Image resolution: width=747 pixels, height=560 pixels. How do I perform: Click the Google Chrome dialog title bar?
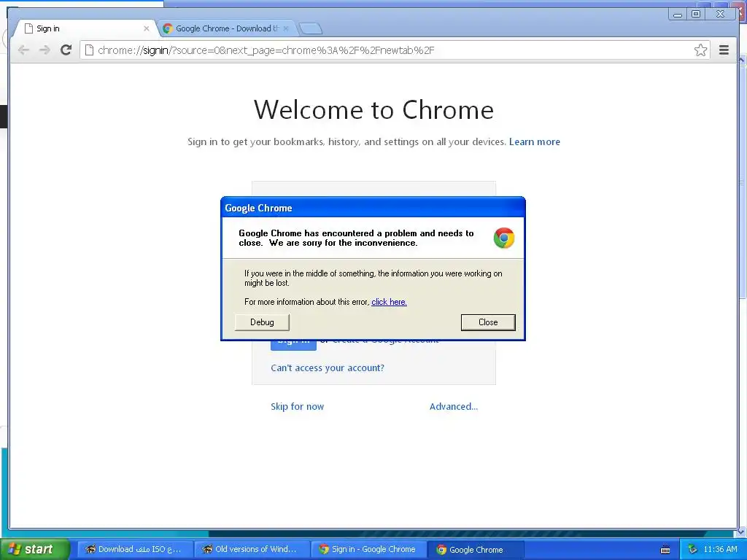point(373,208)
